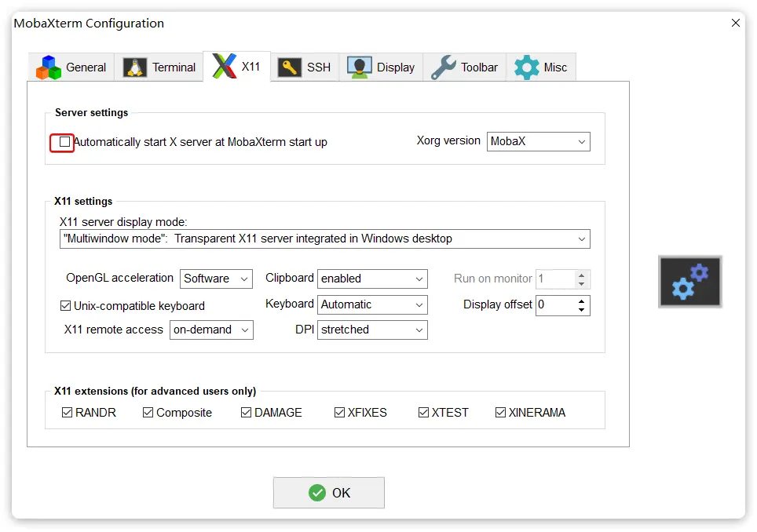The width and height of the screenshot is (757, 532).
Task: Click the X11 tab colorful X icon
Action: point(225,67)
